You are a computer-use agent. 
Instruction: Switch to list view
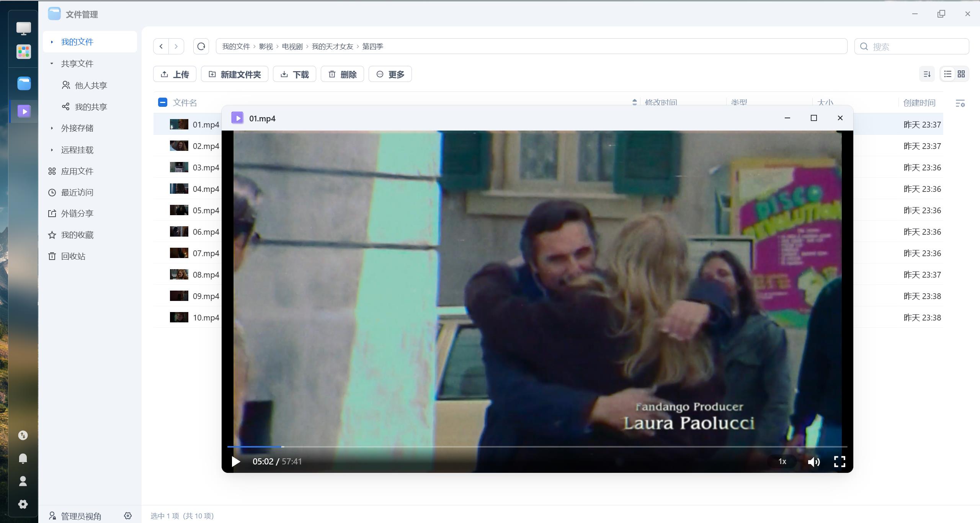[948, 74]
